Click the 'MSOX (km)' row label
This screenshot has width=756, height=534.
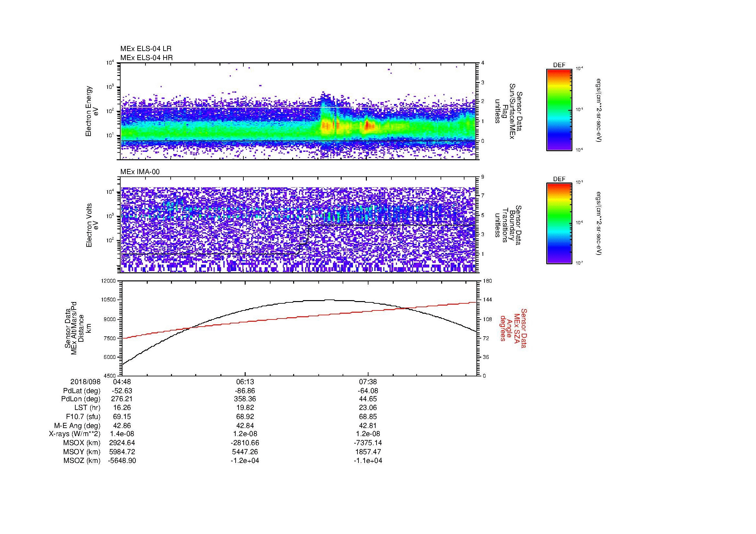82,443
